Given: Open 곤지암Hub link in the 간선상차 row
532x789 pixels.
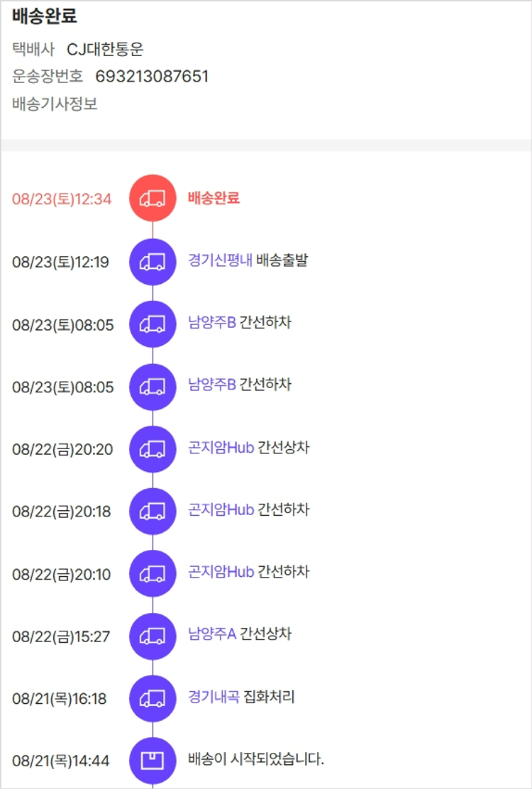Looking at the screenshot, I should 221,448.
